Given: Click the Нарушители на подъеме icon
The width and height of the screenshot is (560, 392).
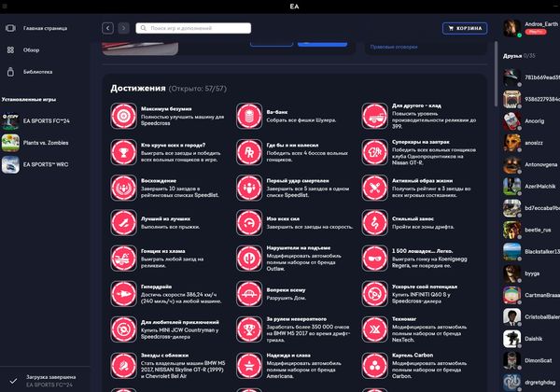Looking at the screenshot, I should tap(249, 259).
